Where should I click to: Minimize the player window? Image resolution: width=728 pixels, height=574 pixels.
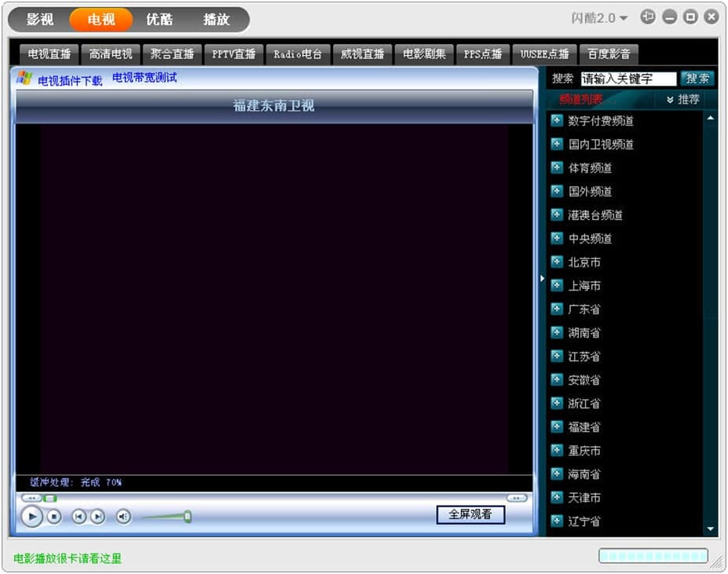(x=670, y=17)
